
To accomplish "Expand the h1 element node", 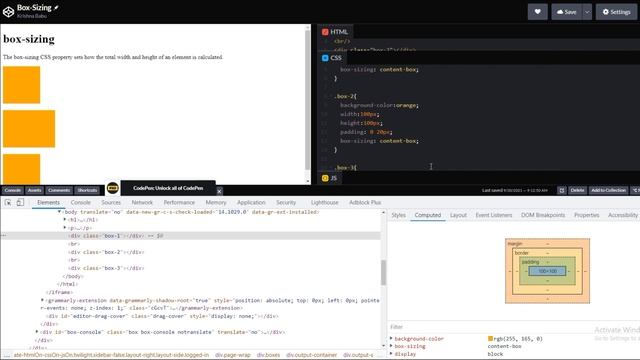I will [x=64, y=220].
